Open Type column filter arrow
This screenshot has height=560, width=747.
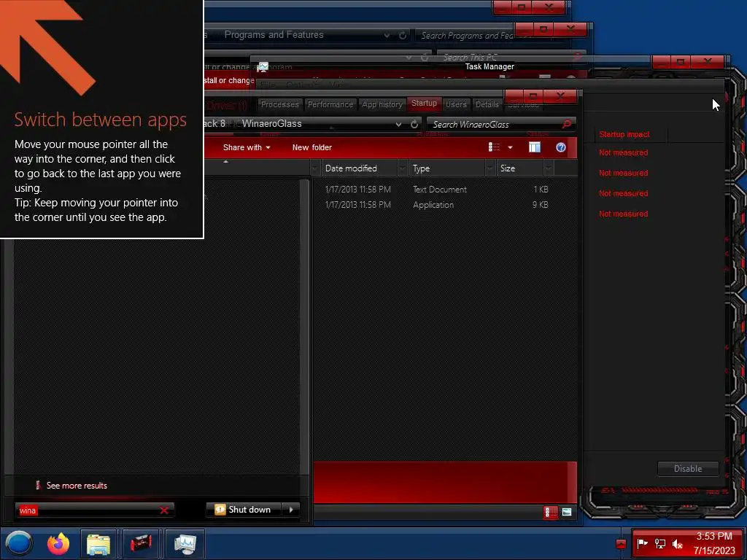tap(489, 168)
